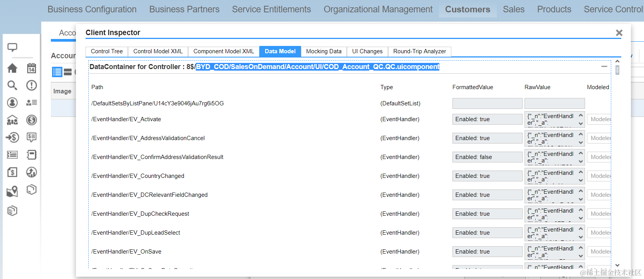Open the Round-Trip Analyzer tab
This screenshot has height=279, width=644.
(x=420, y=51)
